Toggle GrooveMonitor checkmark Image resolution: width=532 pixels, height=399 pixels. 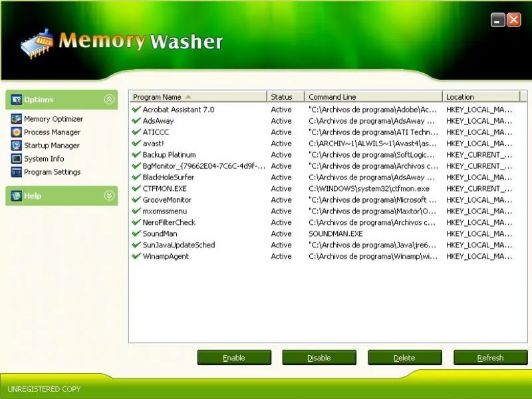(x=136, y=199)
